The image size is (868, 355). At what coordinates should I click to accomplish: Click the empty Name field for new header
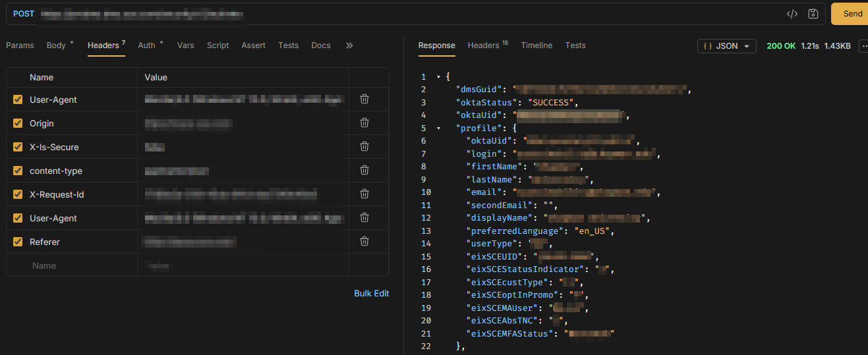(x=72, y=265)
